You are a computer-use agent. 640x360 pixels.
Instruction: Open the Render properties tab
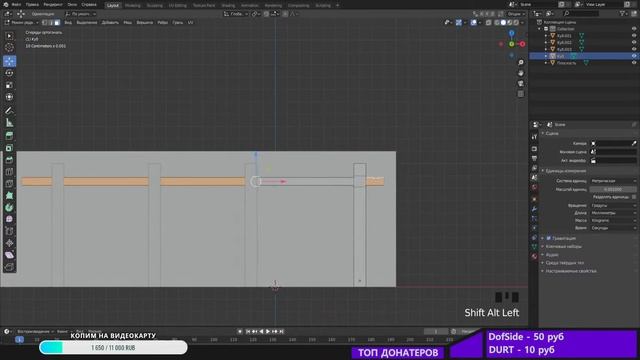click(534, 149)
